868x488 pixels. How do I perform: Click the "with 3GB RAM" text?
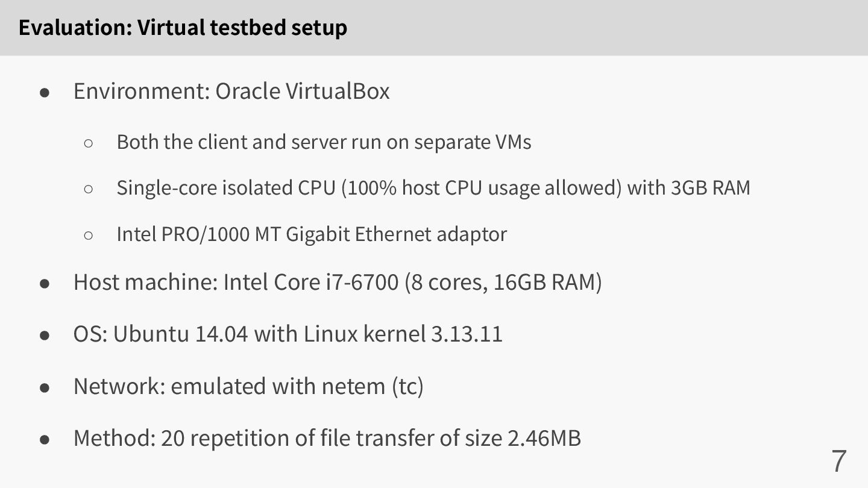point(689,188)
